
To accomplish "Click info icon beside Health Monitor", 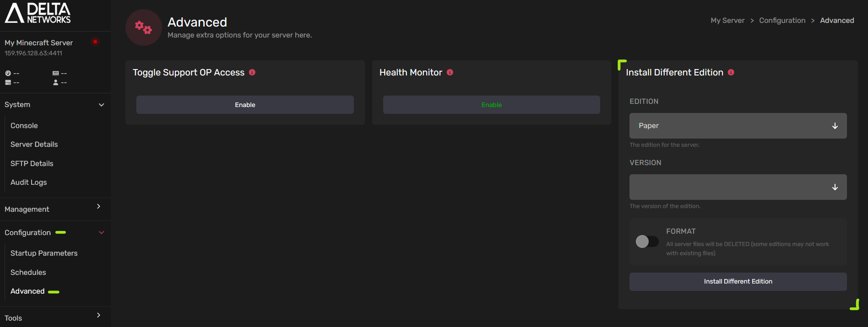I will [450, 72].
